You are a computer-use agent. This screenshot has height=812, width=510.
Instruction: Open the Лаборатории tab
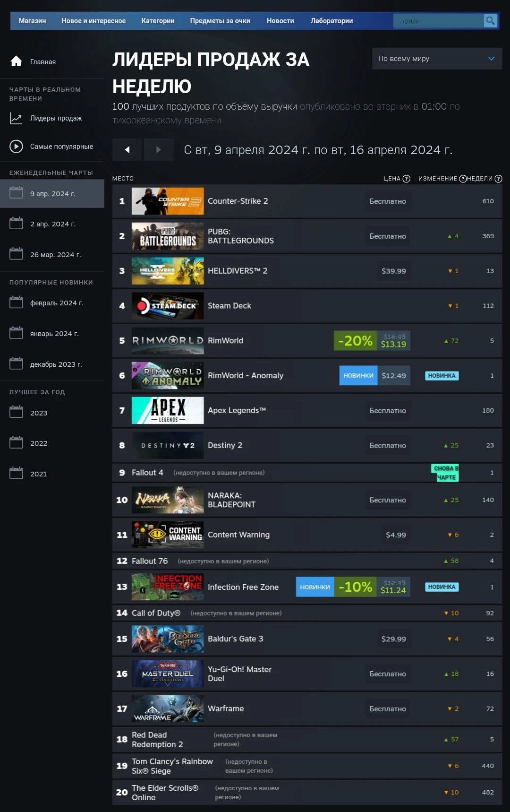tap(331, 21)
